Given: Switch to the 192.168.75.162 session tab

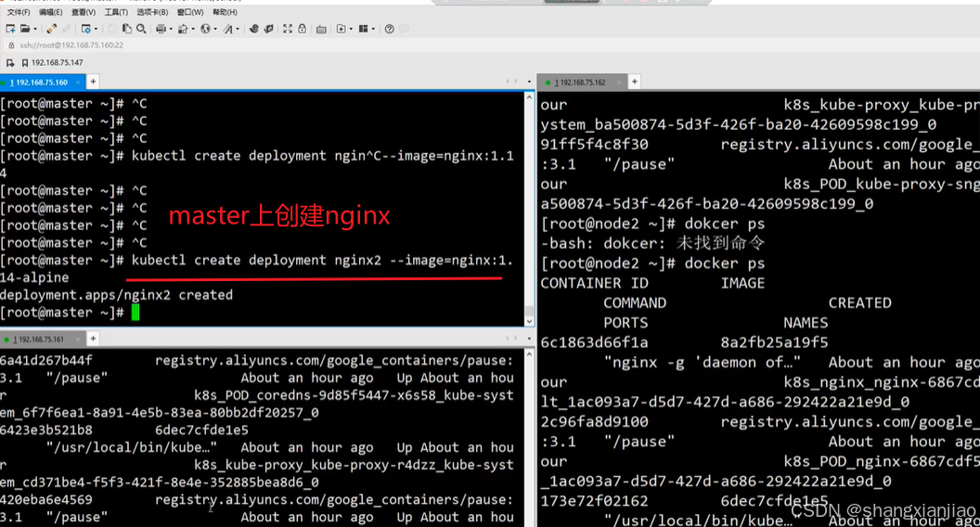Looking at the screenshot, I should pyautogui.click(x=580, y=82).
